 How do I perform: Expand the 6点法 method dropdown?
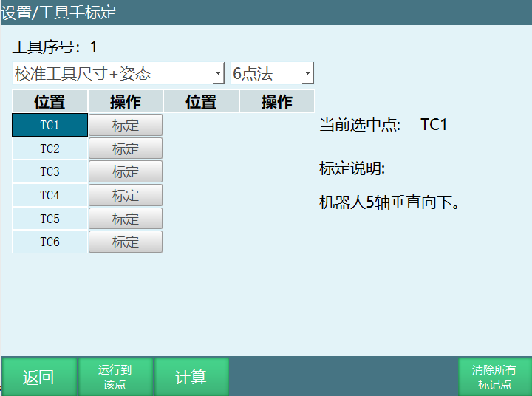click(272, 74)
